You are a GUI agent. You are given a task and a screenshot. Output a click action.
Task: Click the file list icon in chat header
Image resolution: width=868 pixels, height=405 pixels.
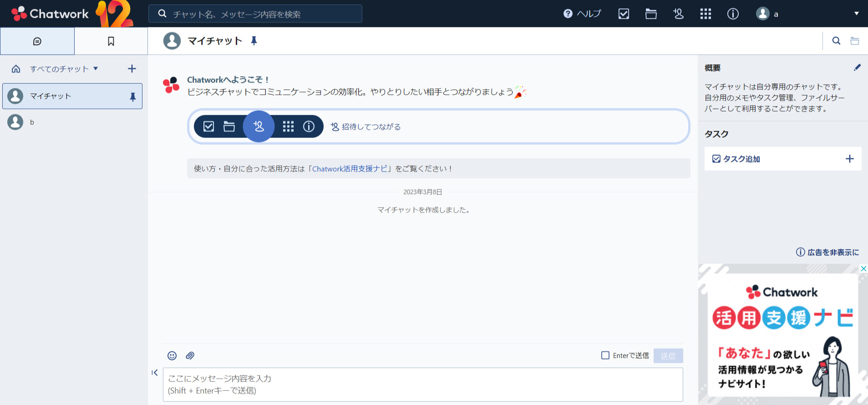855,41
